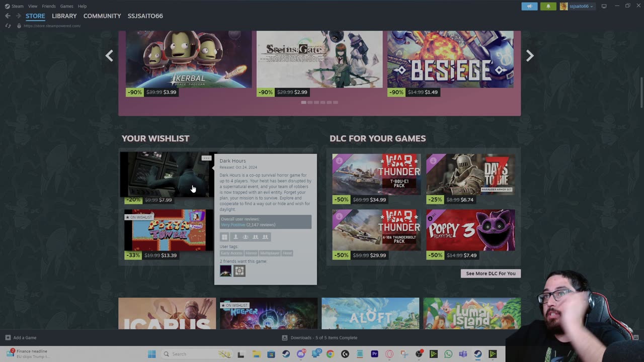Click the second friend avatar in Dark Hours popup
The image size is (644, 362).
pos(239,271)
